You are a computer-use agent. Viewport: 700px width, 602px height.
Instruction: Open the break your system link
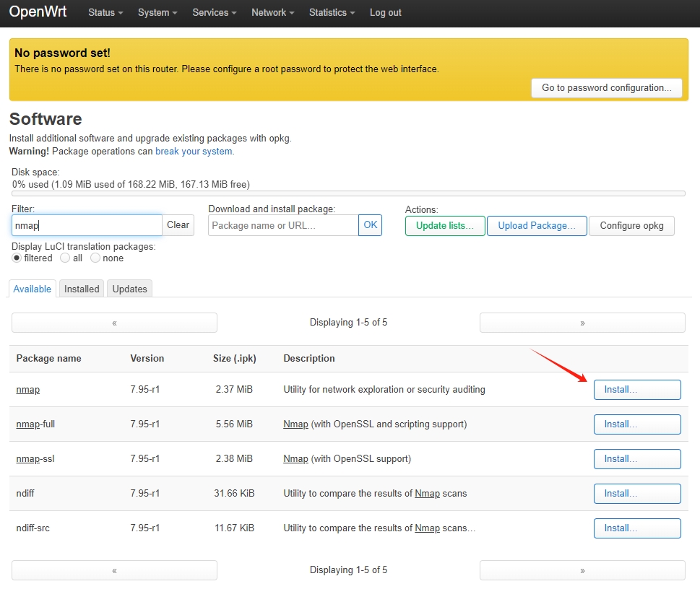pyautogui.click(x=194, y=151)
